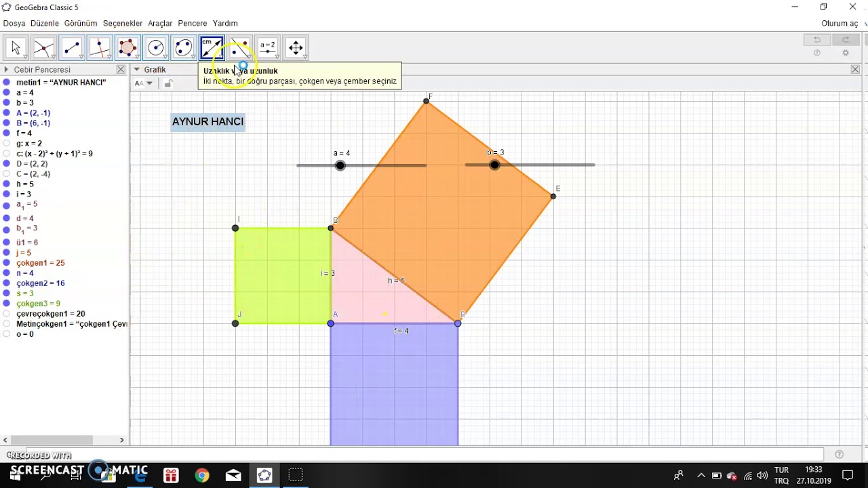
Task: Open the settings gear icon
Action: pos(846,53)
